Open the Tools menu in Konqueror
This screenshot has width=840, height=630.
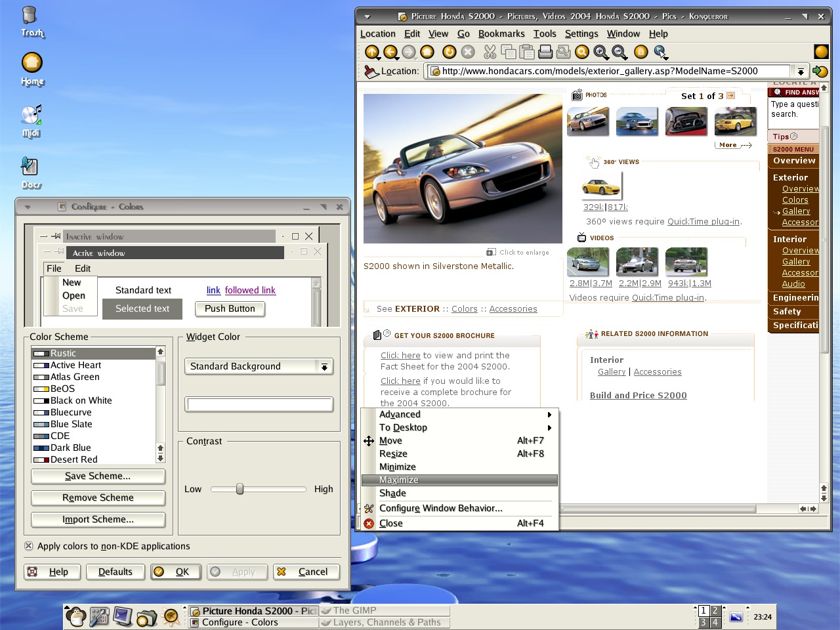coord(545,33)
